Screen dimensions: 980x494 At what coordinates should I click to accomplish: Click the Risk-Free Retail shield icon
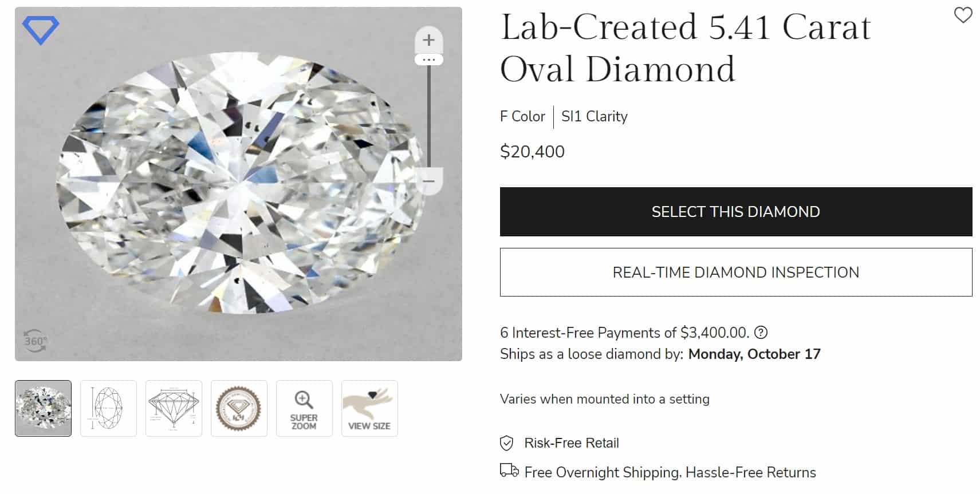[x=506, y=442]
